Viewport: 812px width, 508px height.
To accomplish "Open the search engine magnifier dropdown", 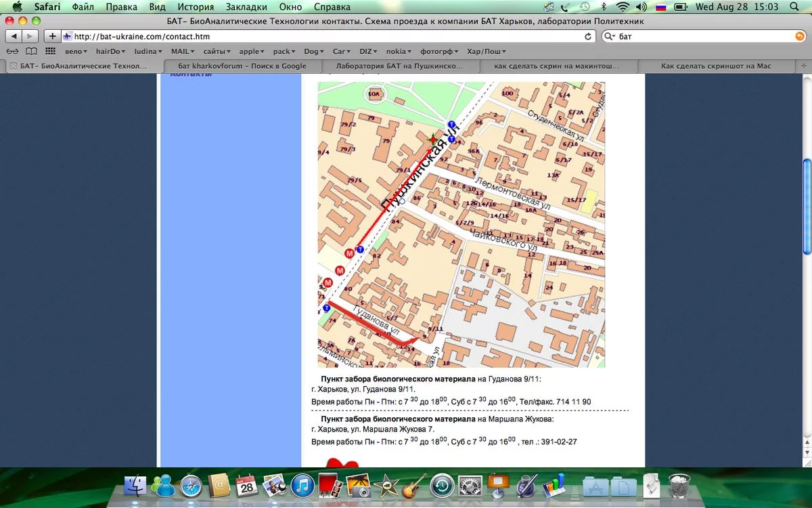I will click(610, 37).
